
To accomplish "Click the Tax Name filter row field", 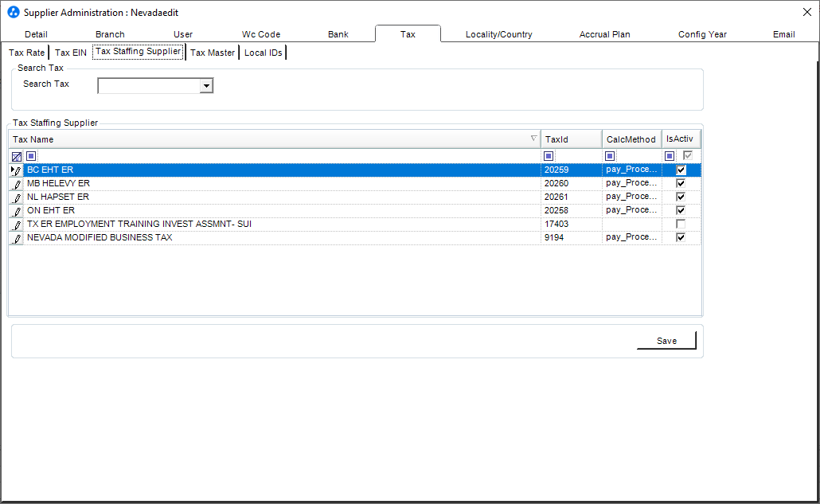I will (287, 156).
